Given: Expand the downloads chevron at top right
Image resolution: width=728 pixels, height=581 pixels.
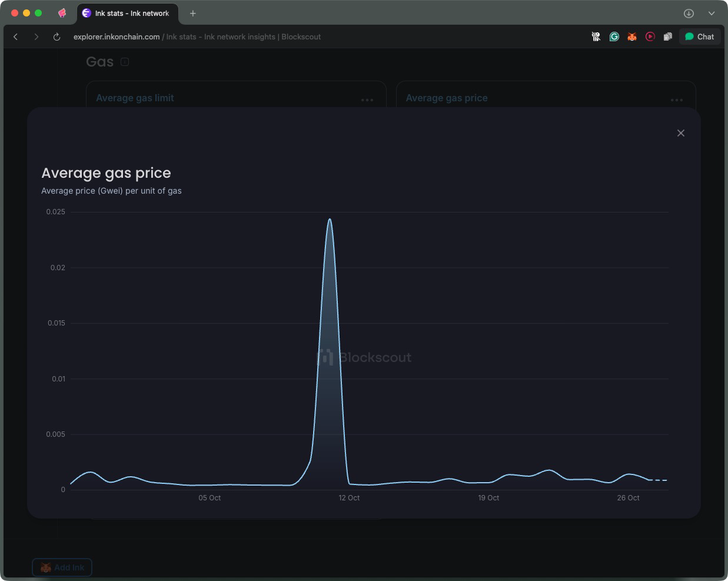Looking at the screenshot, I should click(712, 12).
